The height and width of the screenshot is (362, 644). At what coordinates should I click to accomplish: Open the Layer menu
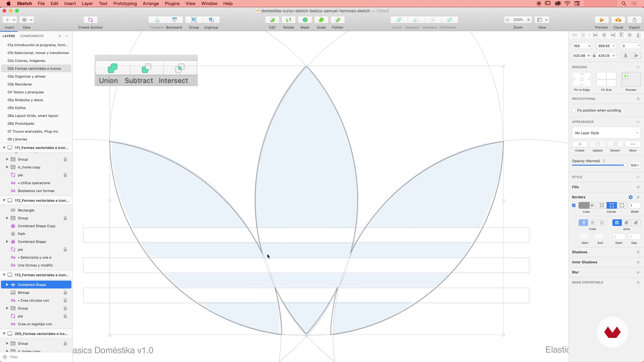coord(87,4)
